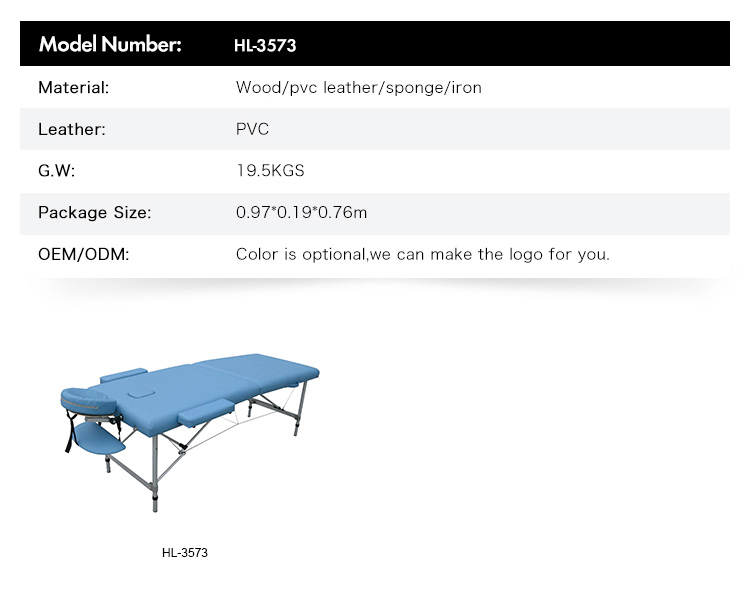This screenshot has width=750, height=612.
Task: Click the face cradle headrest of the table
Action: pyautogui.click(x=88, y=401)
